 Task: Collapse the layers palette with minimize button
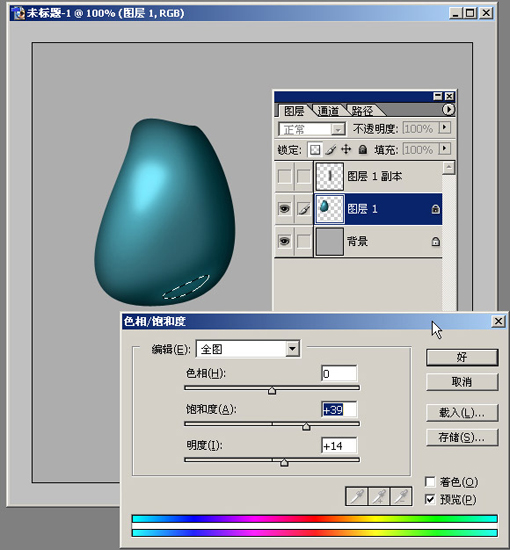[x=438, y=96]
